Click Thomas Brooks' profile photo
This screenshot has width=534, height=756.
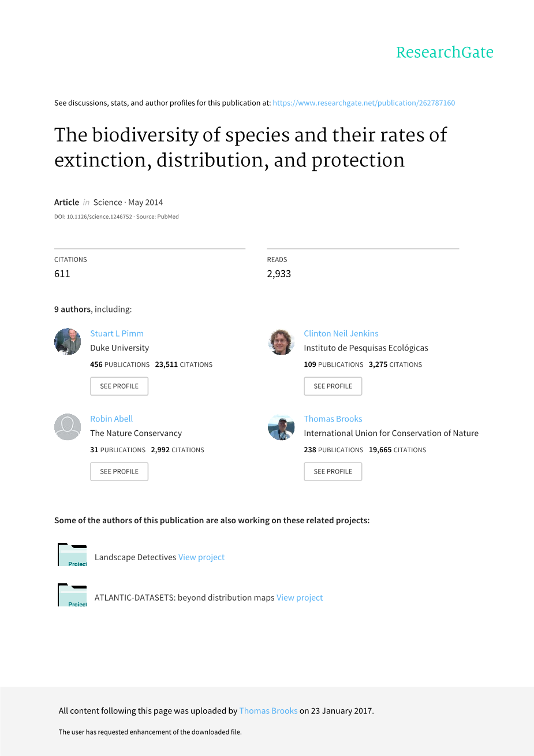[x=281, y=427]
